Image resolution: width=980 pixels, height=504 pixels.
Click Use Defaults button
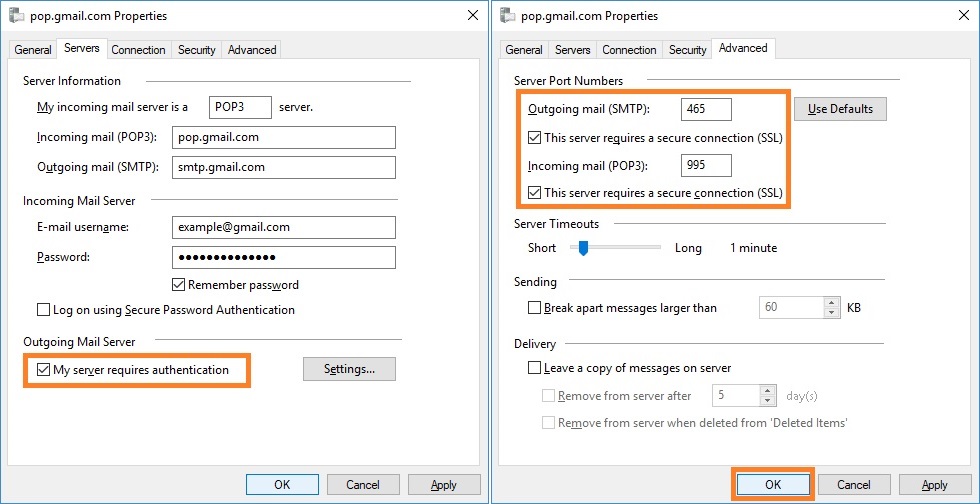pos(840,109)
